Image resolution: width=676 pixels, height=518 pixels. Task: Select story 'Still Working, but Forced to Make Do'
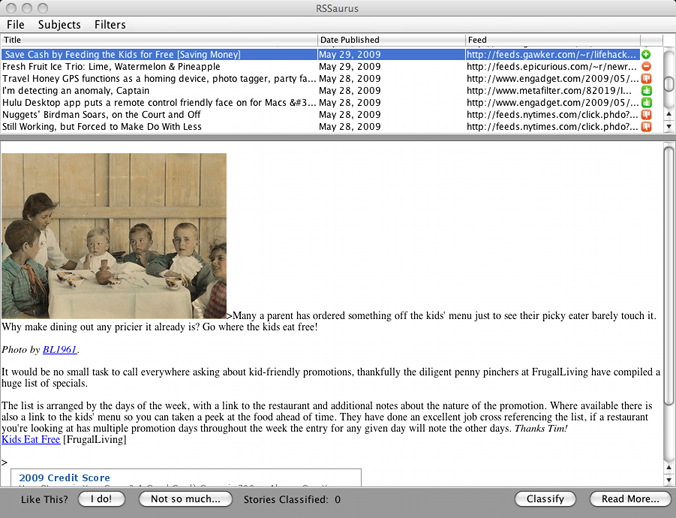tap(159, 127)
